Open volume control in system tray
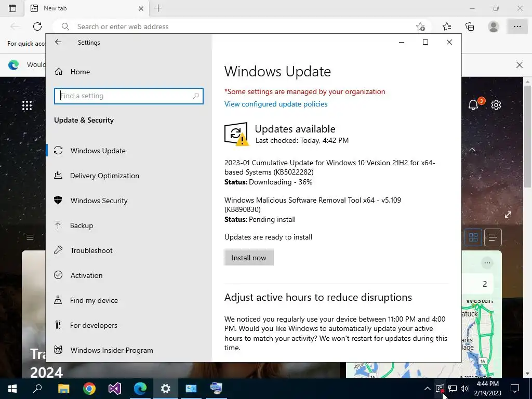Screen dimensions: 532x399 (x=464, y=389)
